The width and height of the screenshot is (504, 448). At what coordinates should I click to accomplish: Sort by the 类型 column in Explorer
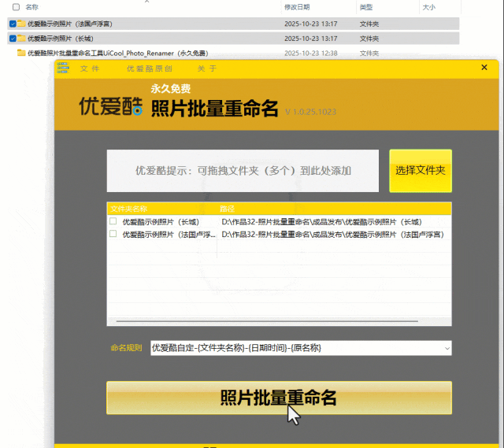[x=366, y=7]
